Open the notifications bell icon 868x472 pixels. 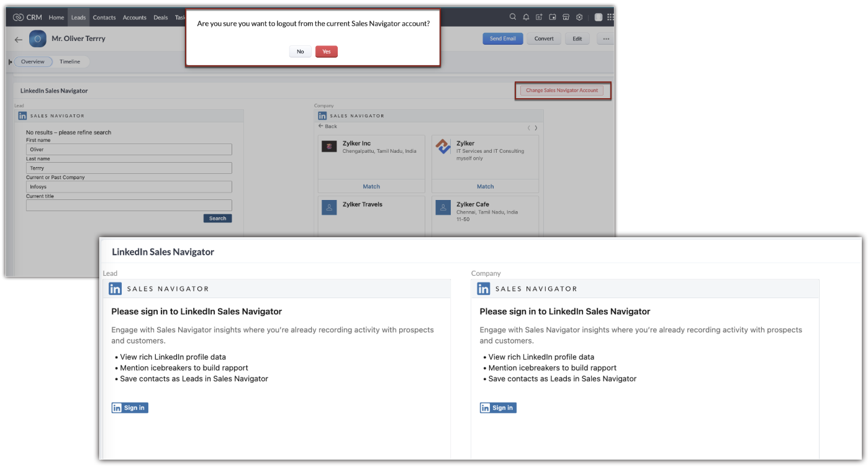pyautogui.click(x=526, y=17)
